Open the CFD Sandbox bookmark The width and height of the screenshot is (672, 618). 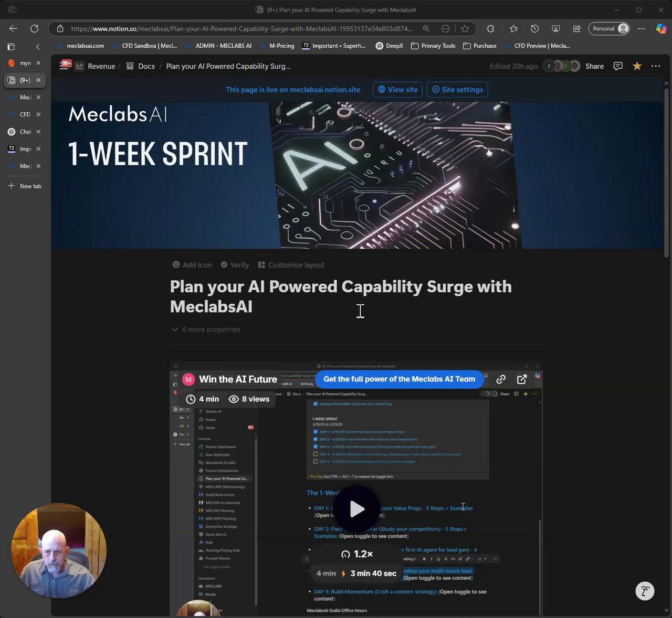coord(144,46)
